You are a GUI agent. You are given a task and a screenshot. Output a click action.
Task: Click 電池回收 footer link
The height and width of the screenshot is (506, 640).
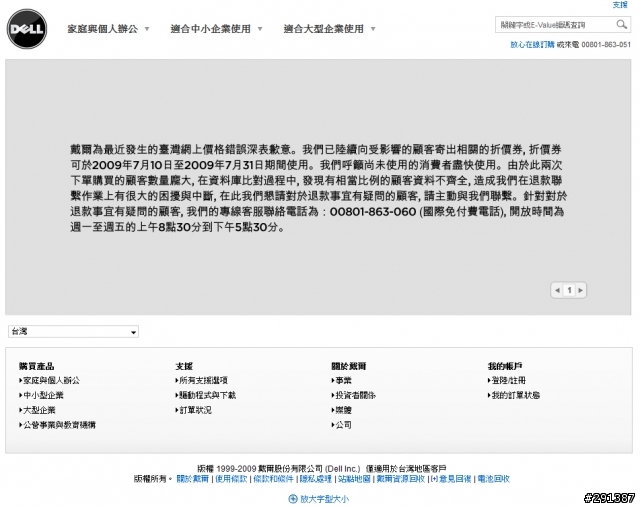(x=493, y=479)
